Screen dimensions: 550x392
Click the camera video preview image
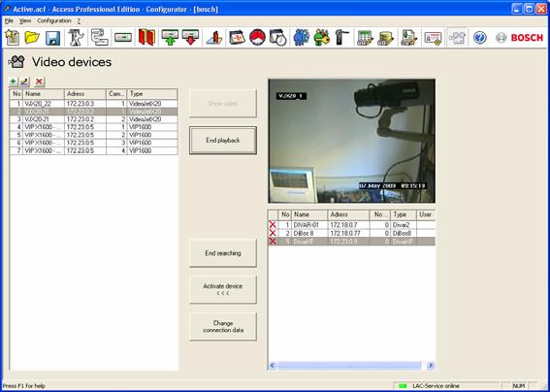352,141
